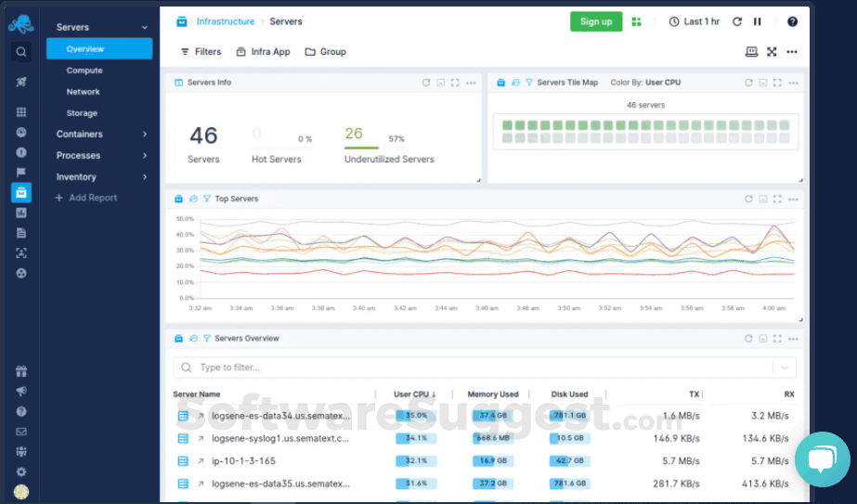
Task: Click the settings gear in left sidebar
Action: coord(20,472)
